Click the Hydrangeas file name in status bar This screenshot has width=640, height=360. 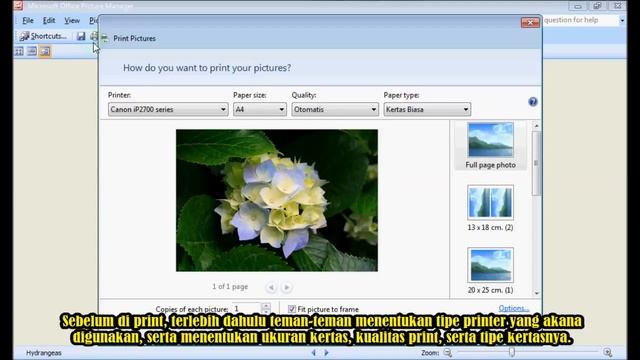click(x=44, y=353)
